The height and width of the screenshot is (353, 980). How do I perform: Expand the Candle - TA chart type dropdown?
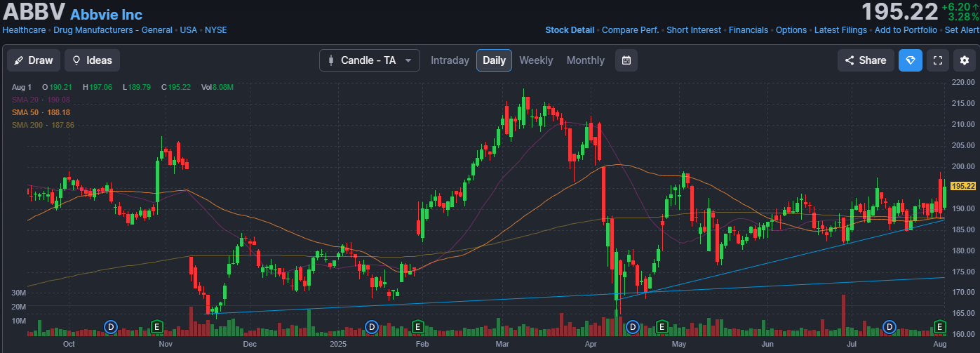(370, 60)
